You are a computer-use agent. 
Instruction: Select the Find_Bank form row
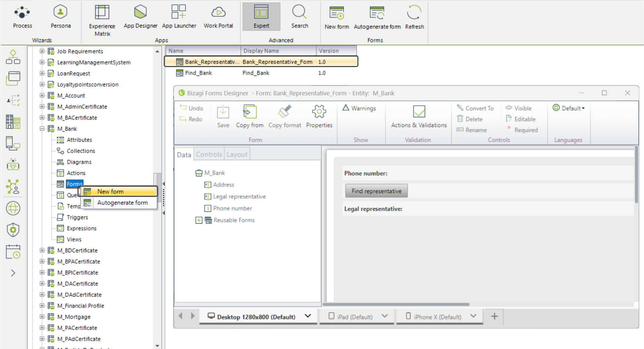pyautogui.click(x=198, y=73)
